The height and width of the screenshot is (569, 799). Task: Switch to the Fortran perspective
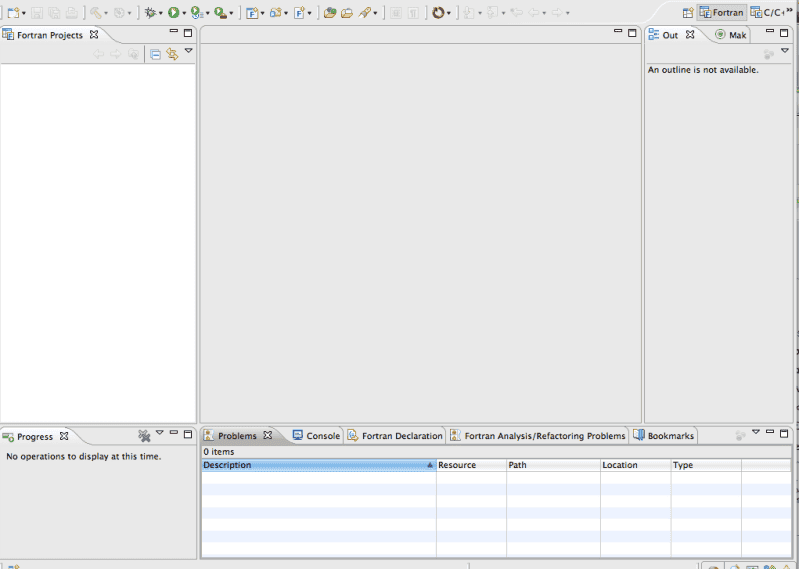tap(721, 12)
